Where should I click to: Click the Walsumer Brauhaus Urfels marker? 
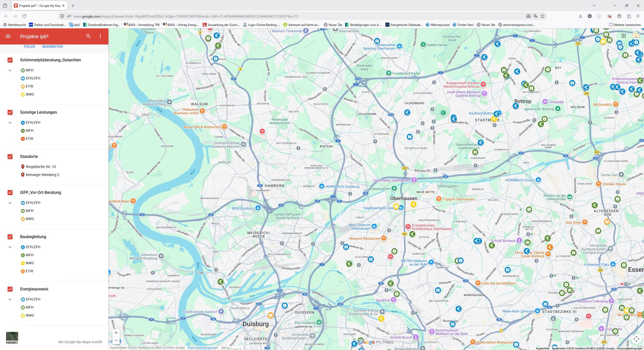click(202, 111)
